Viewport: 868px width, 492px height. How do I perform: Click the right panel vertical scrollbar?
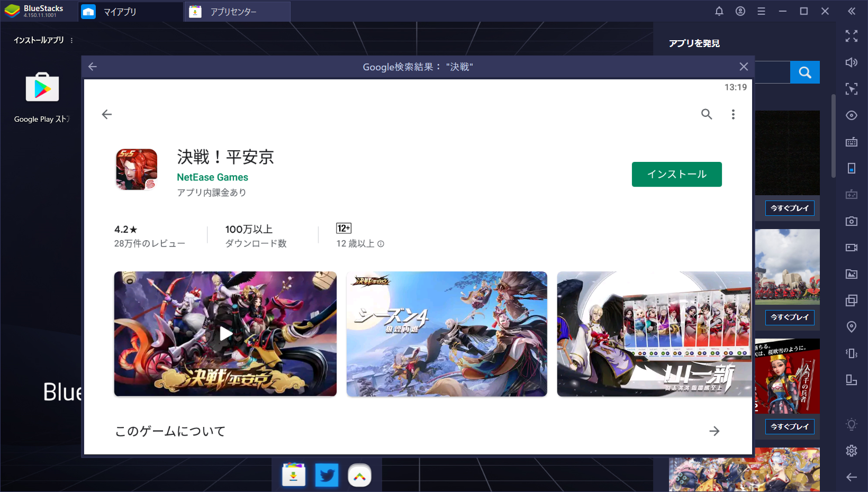pyautogui.click(x=834, y=136)
